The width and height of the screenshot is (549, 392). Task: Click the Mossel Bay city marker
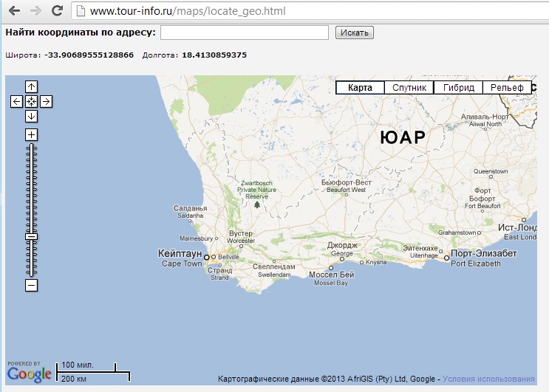(x=330, y=268)
